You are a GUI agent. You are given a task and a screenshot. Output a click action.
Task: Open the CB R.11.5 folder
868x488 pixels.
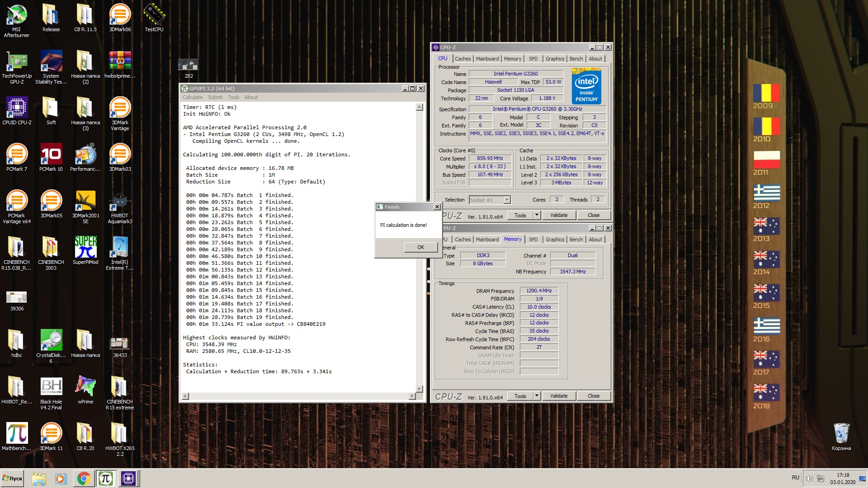tap(85, 17)
